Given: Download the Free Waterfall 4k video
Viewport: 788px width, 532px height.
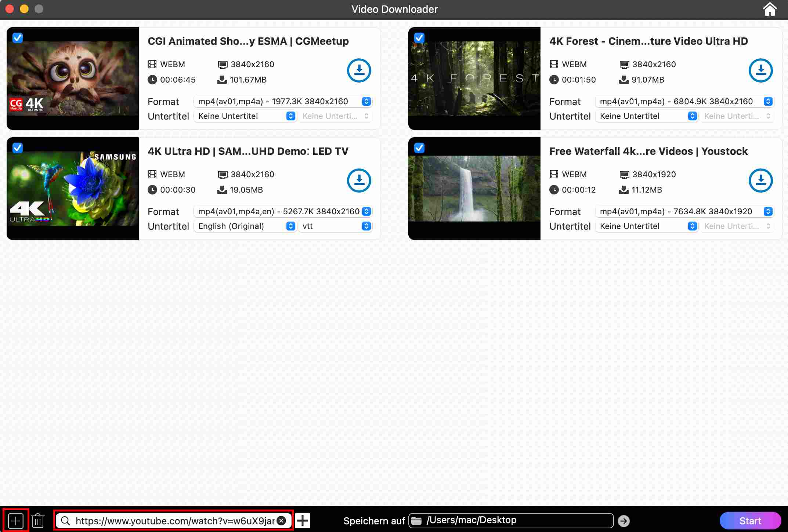Looking at the screenshot, I should coord(760,181).
